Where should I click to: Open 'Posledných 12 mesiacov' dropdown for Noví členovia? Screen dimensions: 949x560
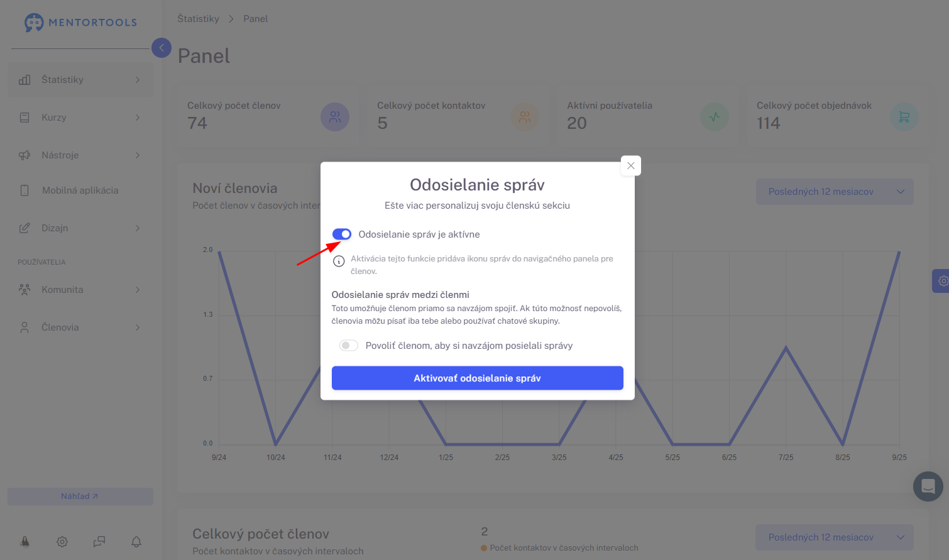(835, 192)
